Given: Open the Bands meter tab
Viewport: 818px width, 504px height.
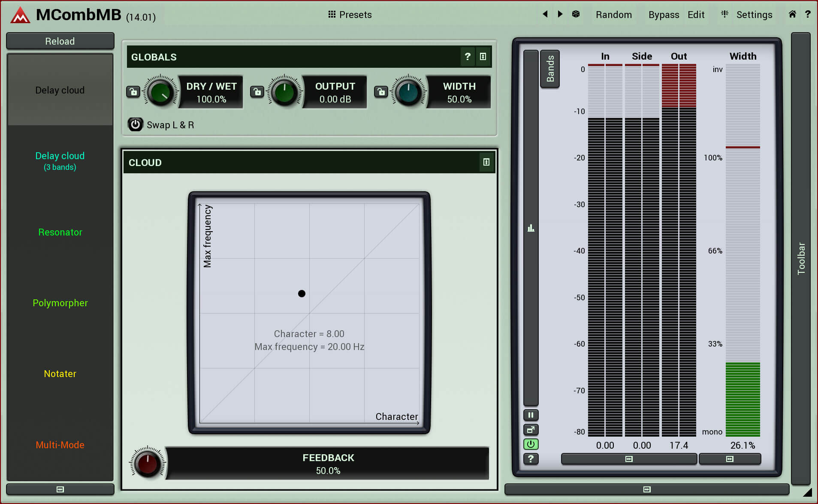Looking at the screenshot, I should [550, 69].
